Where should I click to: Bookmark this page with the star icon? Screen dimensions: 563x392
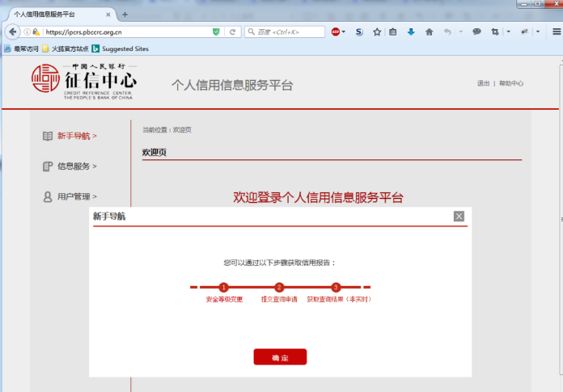point(377,32)
